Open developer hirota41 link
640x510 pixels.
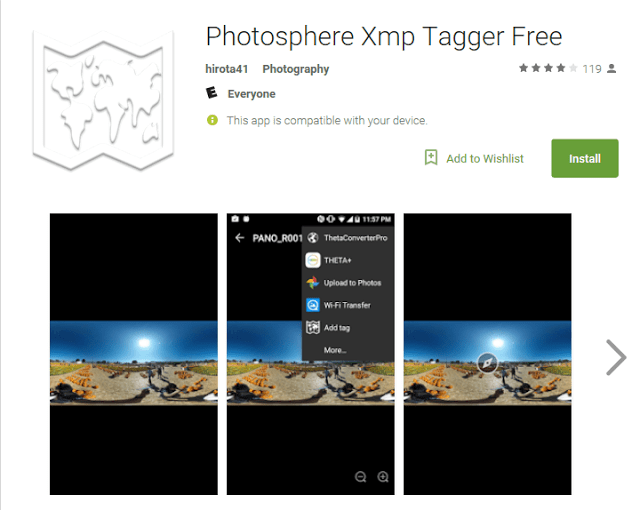[x=227, y=69]
